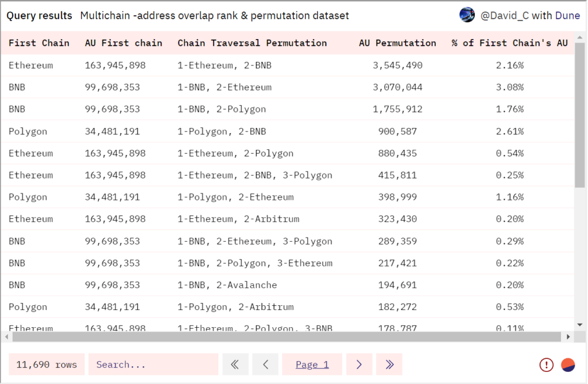Click the percentage 1.16%

tap(510, 197)
